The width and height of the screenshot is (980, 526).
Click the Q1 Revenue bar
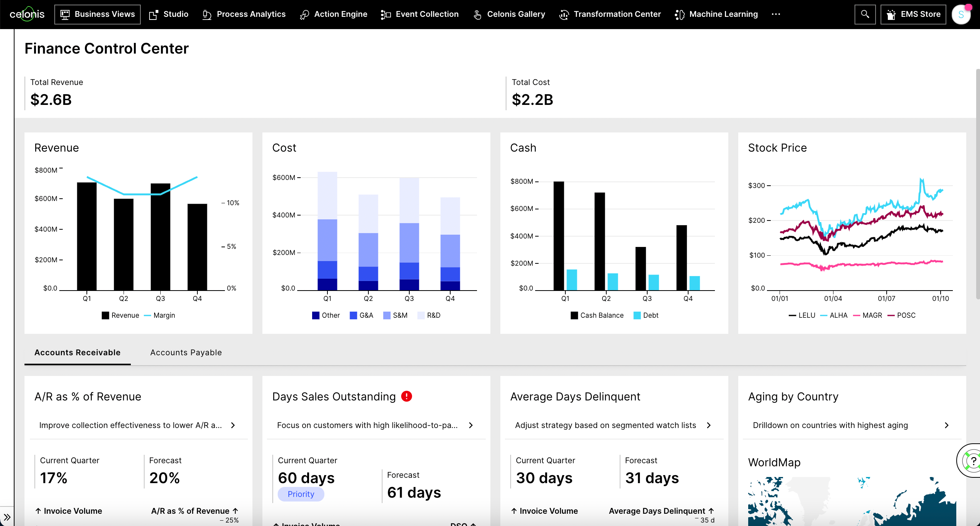pos(87,236)
